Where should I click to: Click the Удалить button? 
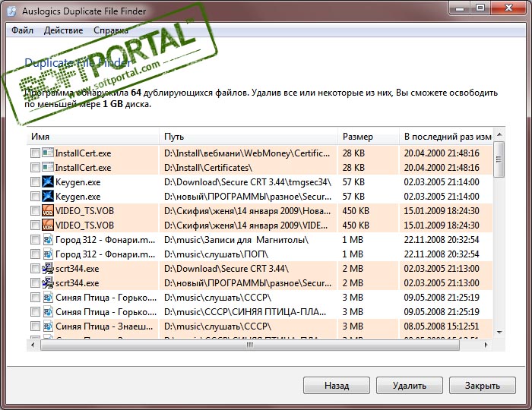(x=410, y=385)
